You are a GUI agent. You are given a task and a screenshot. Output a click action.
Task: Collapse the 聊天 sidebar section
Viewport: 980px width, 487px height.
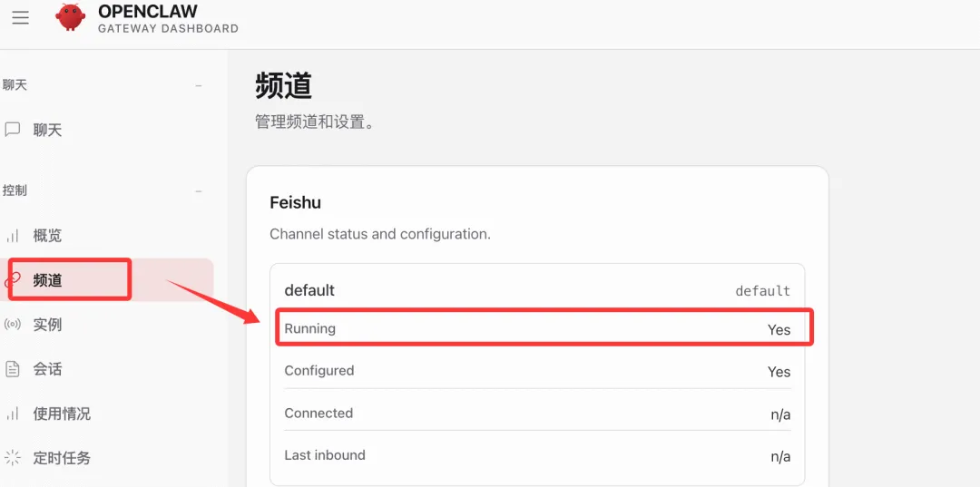point(199,85)
